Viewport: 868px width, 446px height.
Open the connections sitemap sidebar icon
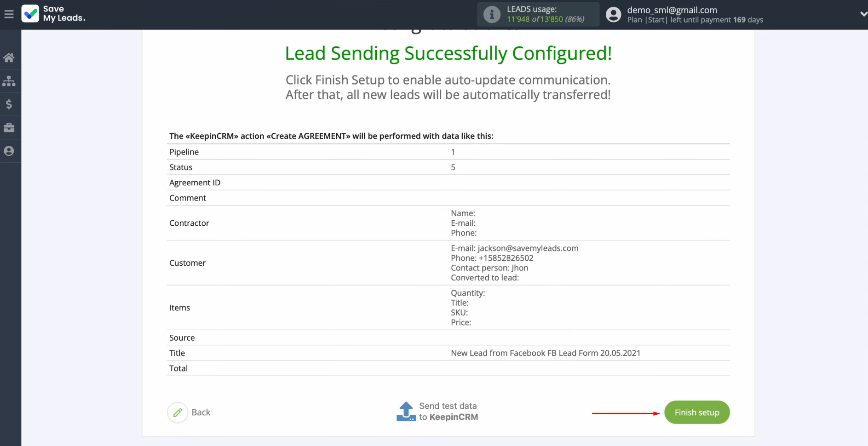coord(9,81)
